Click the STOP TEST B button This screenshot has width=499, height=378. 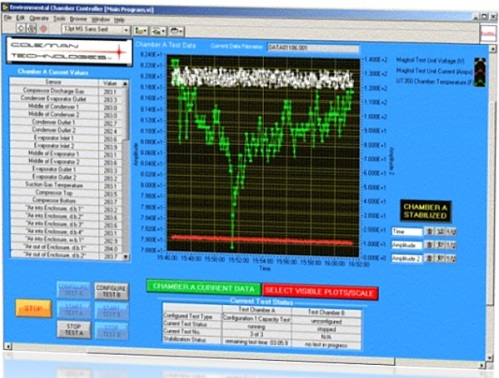[x=111, y=331]
